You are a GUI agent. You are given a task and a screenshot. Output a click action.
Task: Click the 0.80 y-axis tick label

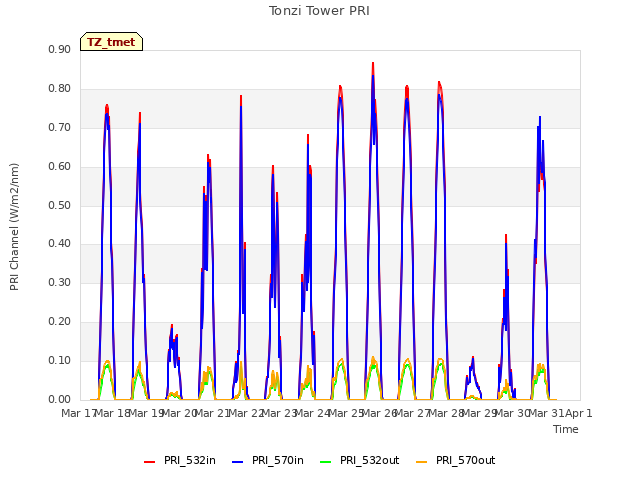click(x=60, y=89)
